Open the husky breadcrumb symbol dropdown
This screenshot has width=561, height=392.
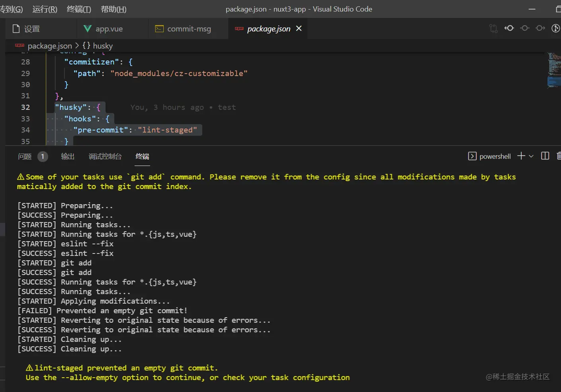[x=98, y=46]
